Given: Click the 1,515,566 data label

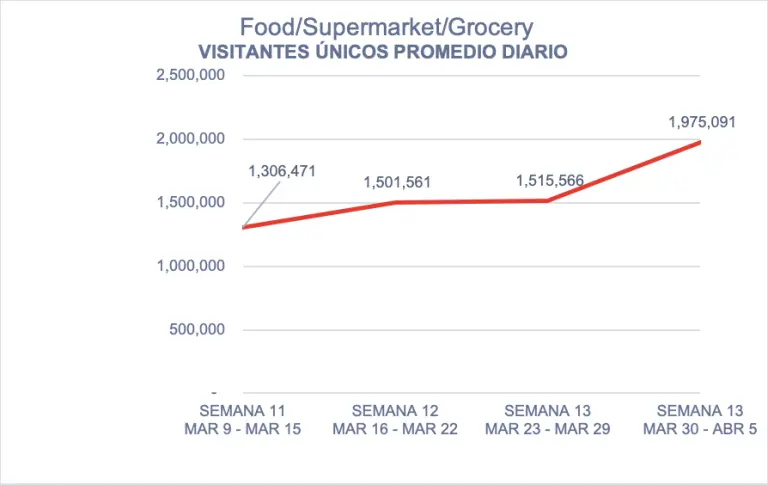Looking at the screenshot, I should pos(550,181).
